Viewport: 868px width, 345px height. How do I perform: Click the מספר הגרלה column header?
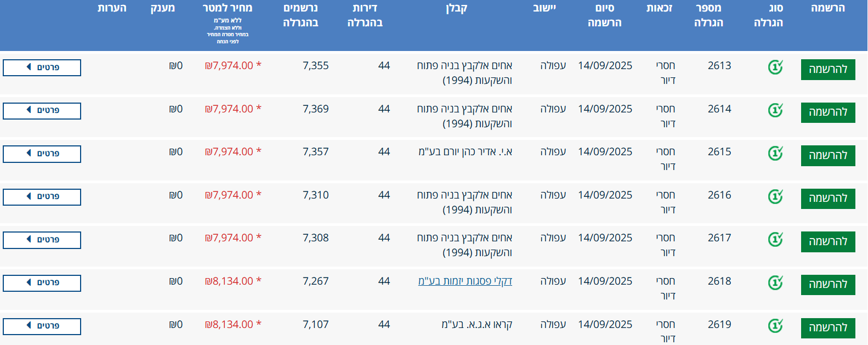point(708,15)
